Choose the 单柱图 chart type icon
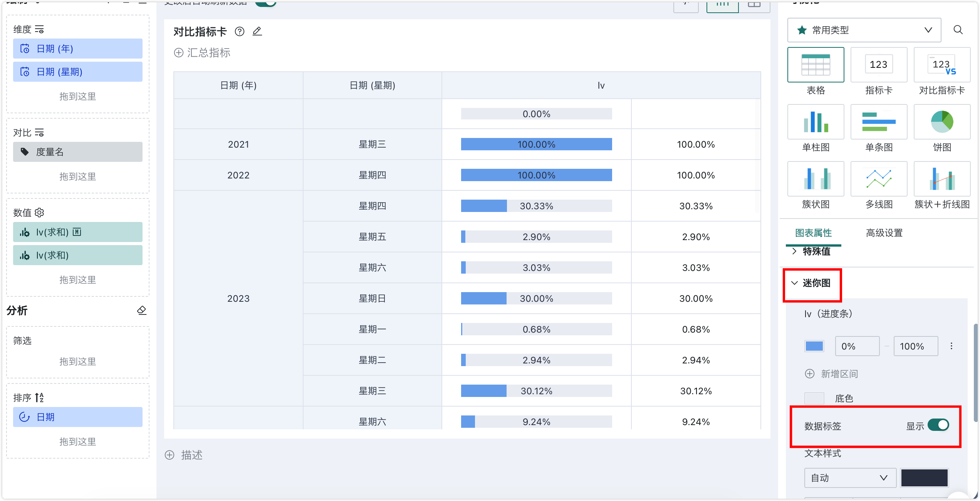 point(816,122)
